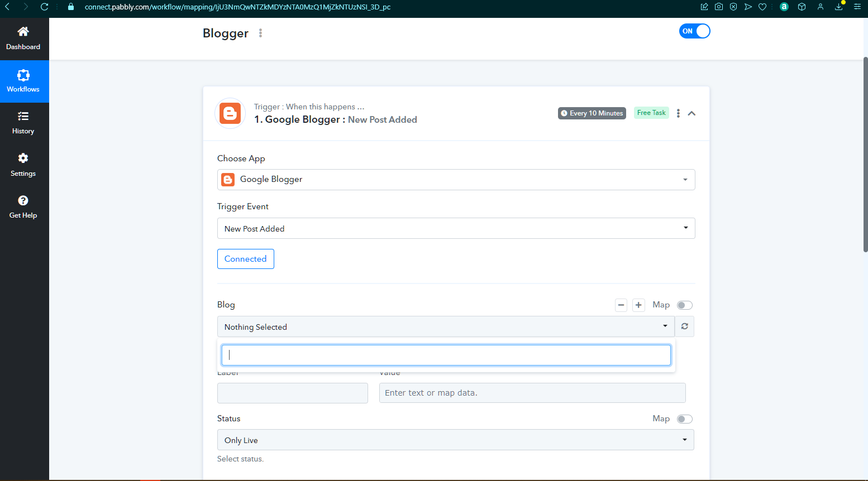This screenshot has width=868, height=481.
Task: Focus the Blog dropdown search box
Action: (x=446, y=355)
